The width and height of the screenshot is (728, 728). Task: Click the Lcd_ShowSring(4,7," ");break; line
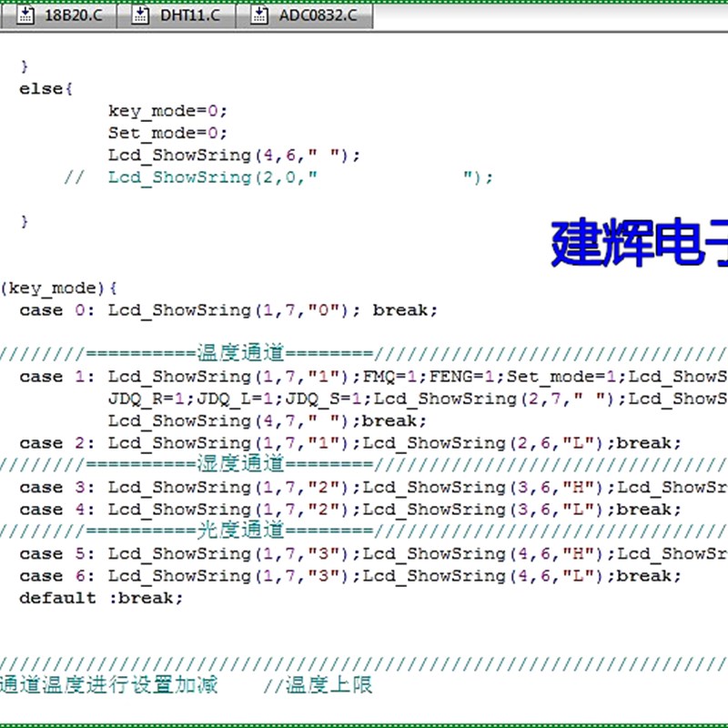268,421
